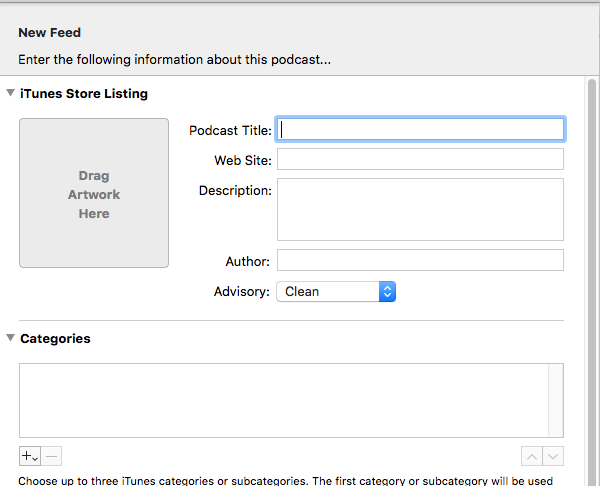This screenshot has height=486, width=600.
Task: Focus the Web Site text field
Action: tap(420, 159)
